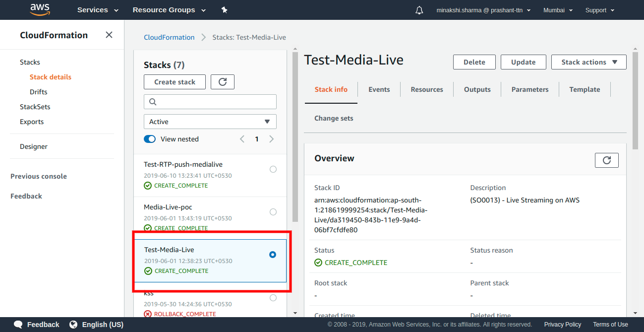Image resolution: width=644 pixels, height=332 pixels.
Task: Switch to the Change sets tab
Action: [334, 118]
